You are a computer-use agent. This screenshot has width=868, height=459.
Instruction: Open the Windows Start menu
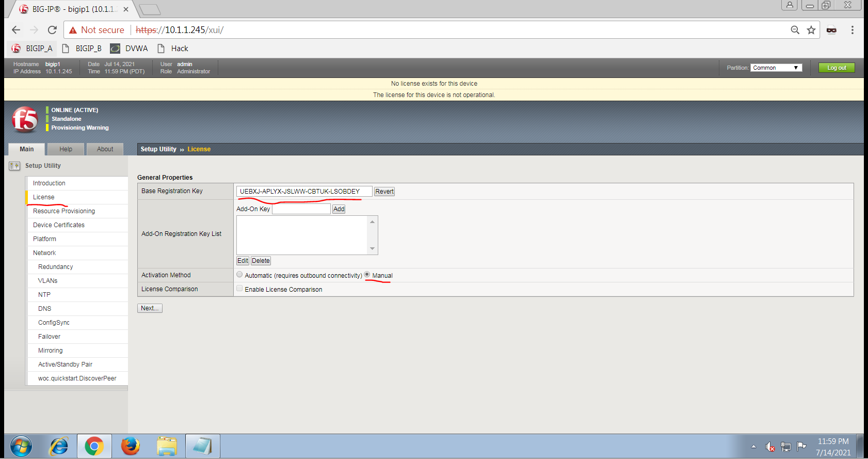click(x=21, y=446)
